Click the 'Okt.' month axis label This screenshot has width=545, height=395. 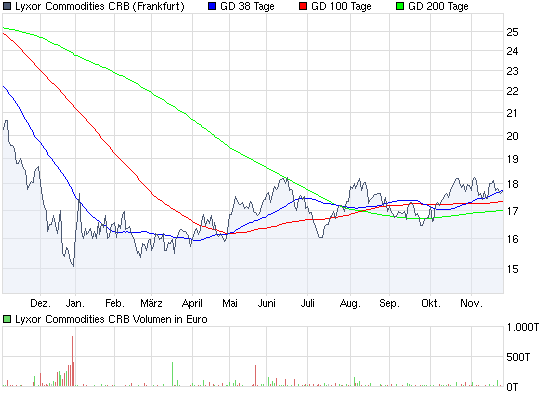[431, 303]
